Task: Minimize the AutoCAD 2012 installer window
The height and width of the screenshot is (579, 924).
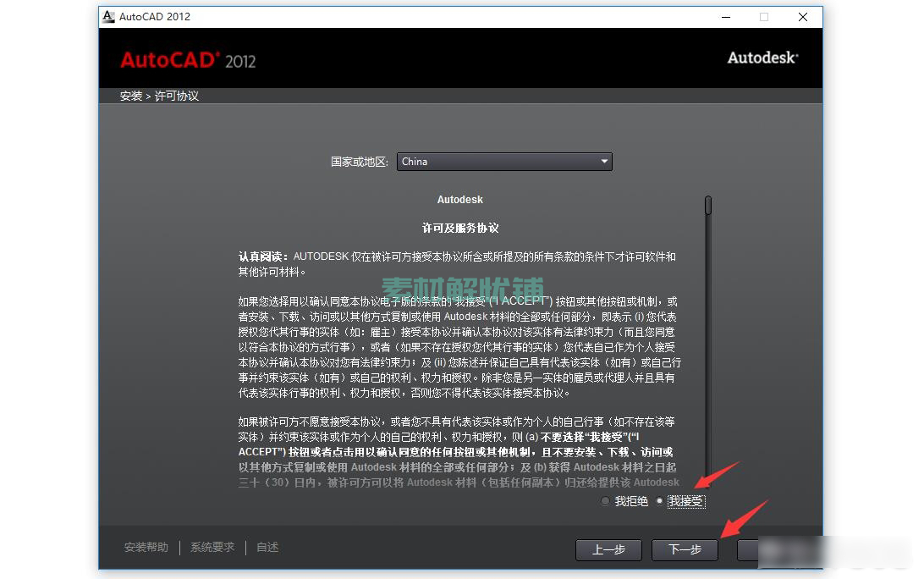Action: [x=726, y=17]
